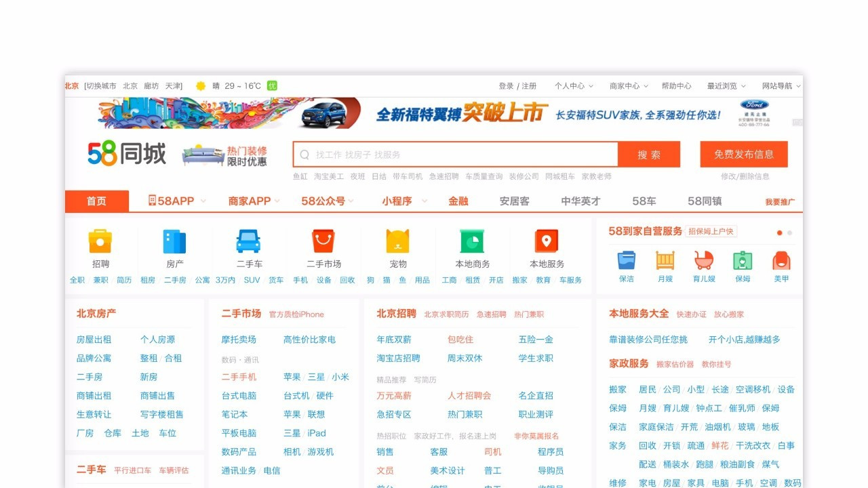Screen dimensions: 868x488
Task: Choose the 月嫂 crib icon
Action: [665, 260]
